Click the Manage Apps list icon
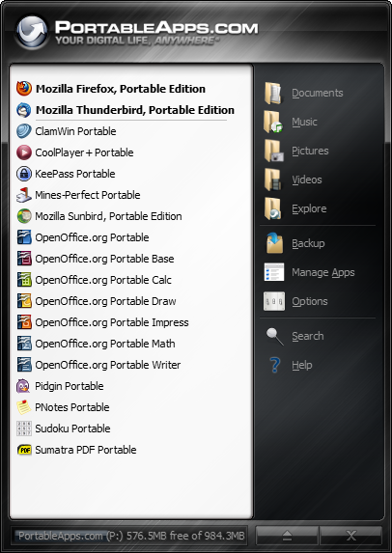This screenshot has height=553, width=392. coord(274,272)
